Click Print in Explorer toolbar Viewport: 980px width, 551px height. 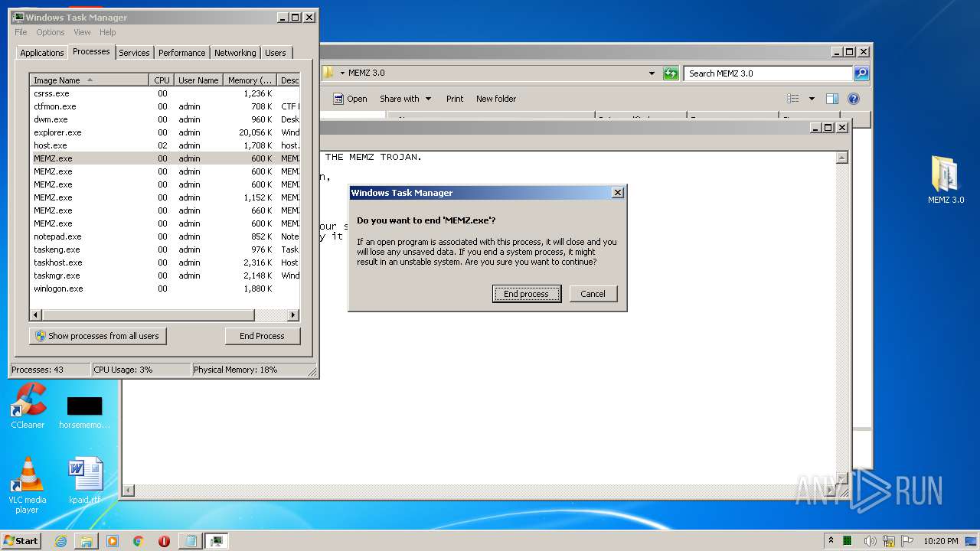coord(455,99)
